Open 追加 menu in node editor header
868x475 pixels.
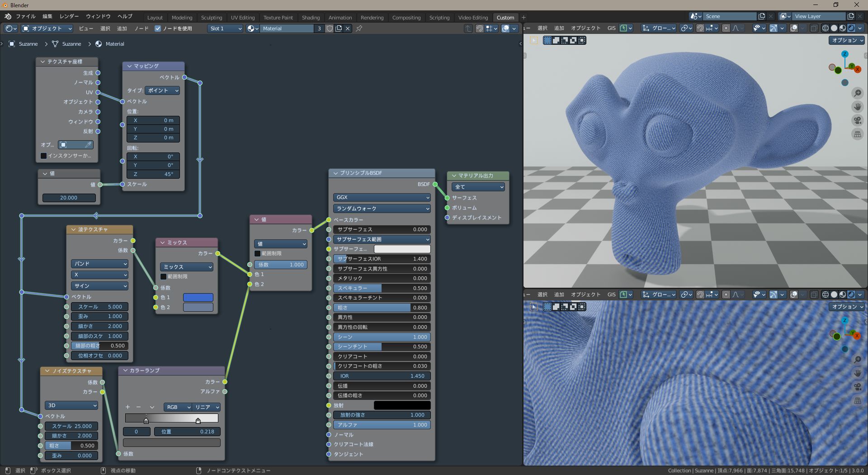click(122, 28)
